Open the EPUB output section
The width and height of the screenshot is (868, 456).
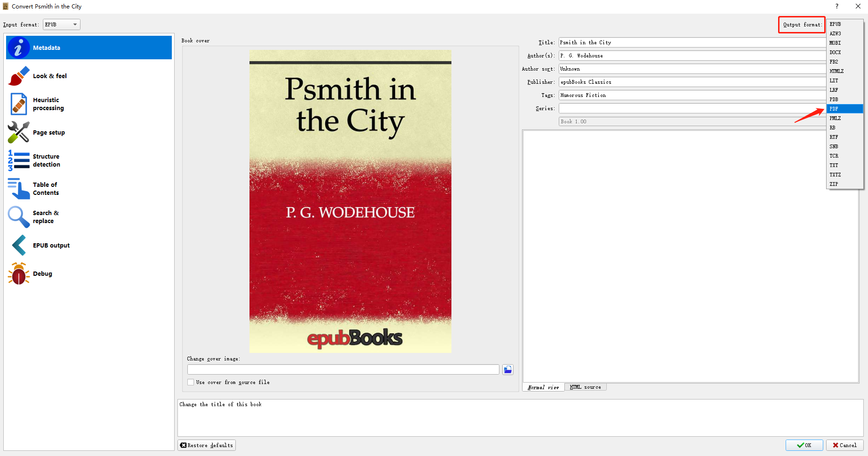pos(51,245)
